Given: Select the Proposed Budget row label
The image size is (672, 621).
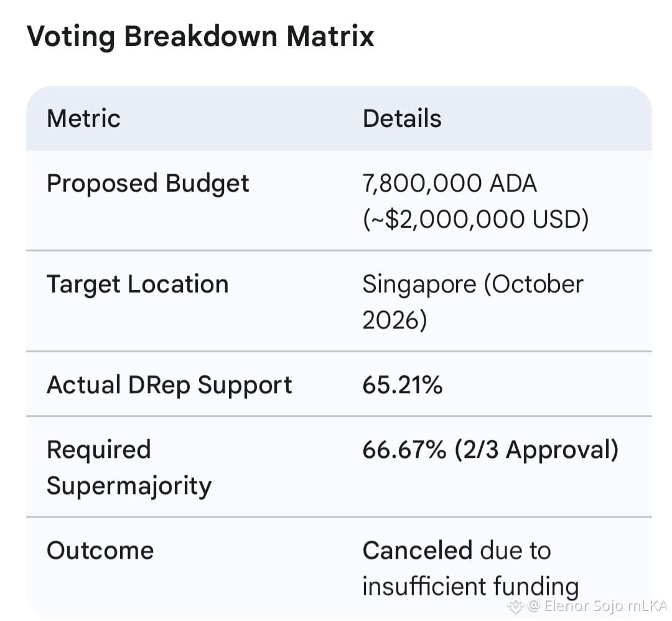Looking at the screenshot, I should tap(148, 184).
